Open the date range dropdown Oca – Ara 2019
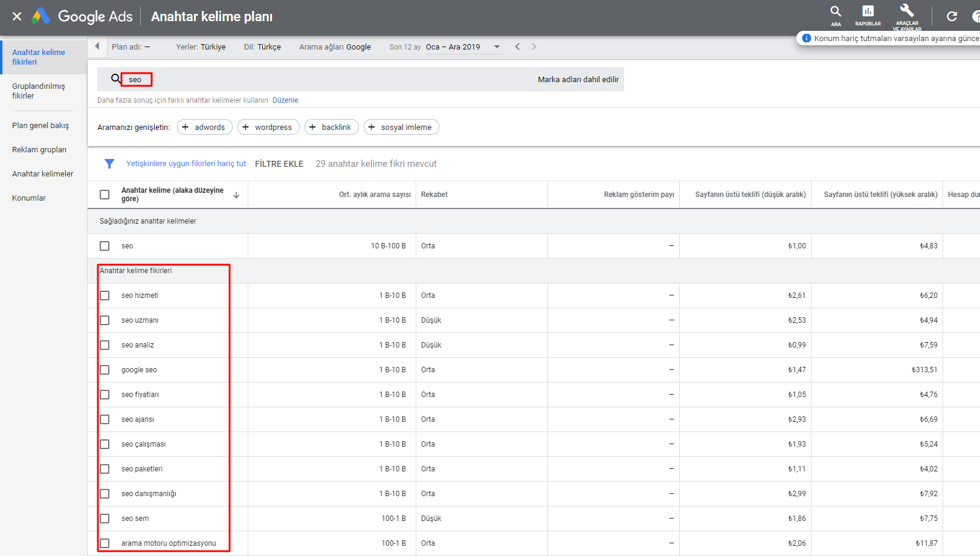 tap(463, 47)
